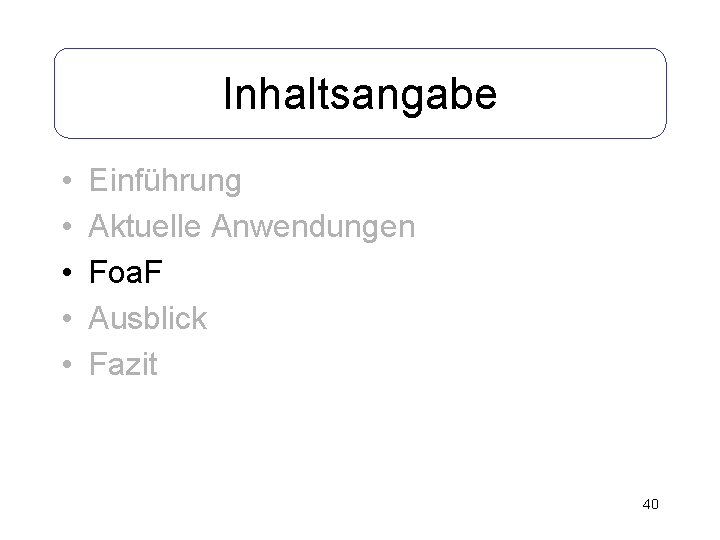This screenshot has width=720, height=540.
Task: Select the "Einführung" list item
Action: point(165,181)
